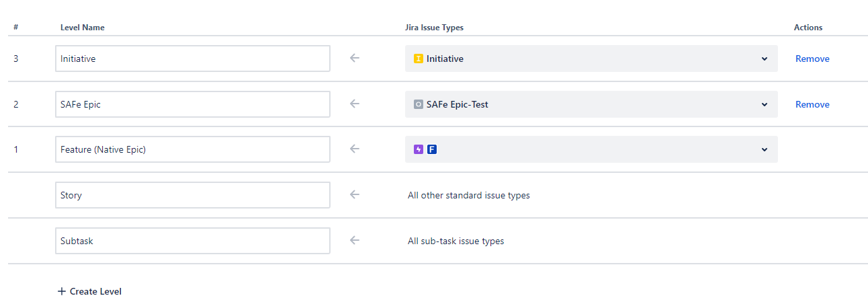Click the plus icon next to Create Level

[x=62, y=291]
